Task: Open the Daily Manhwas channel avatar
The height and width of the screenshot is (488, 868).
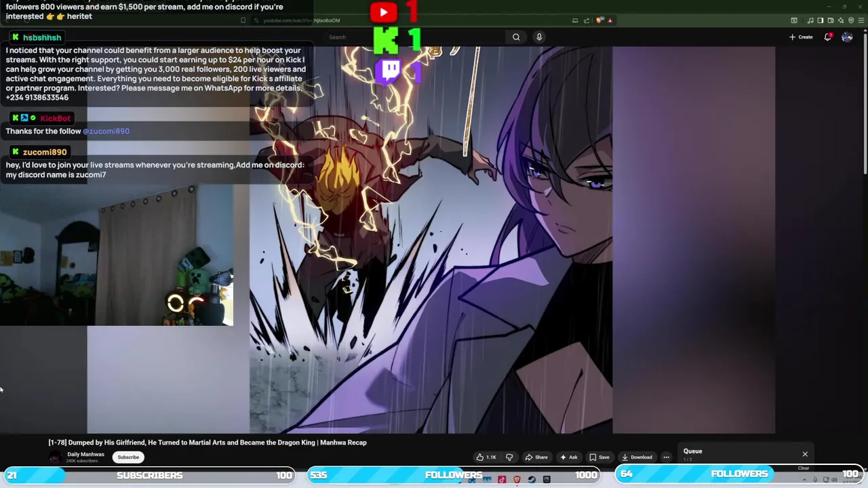Action: [55, 457]
